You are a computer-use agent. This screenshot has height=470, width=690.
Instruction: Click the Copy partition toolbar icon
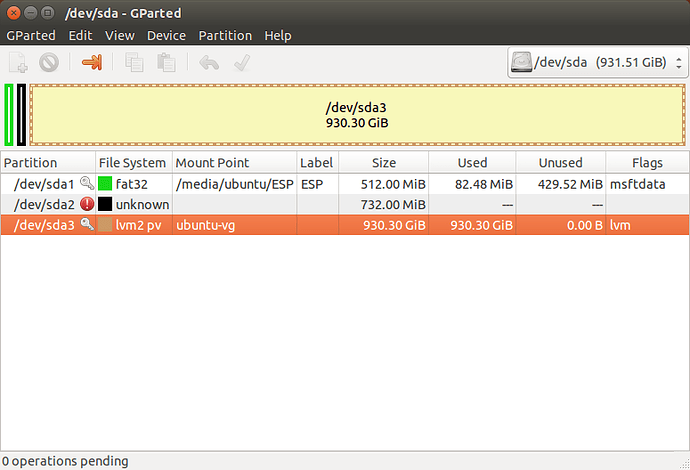tap(134, 62)
